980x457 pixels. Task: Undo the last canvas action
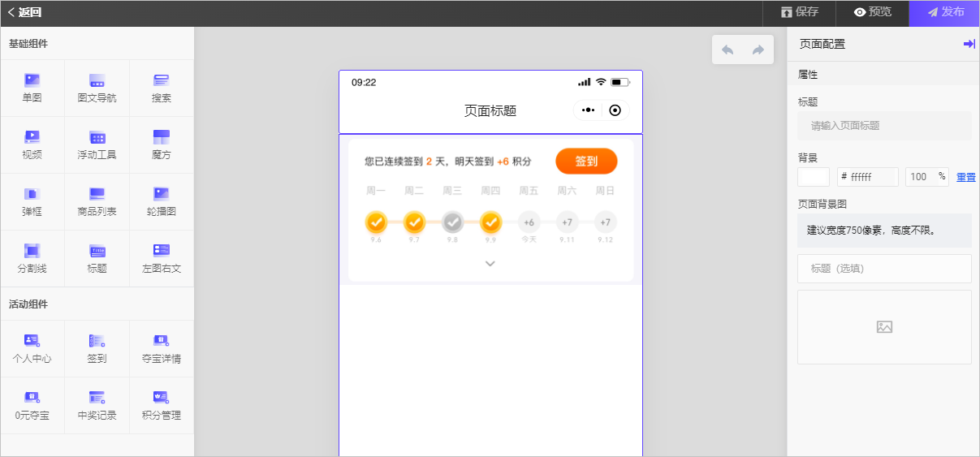(727, 50)
